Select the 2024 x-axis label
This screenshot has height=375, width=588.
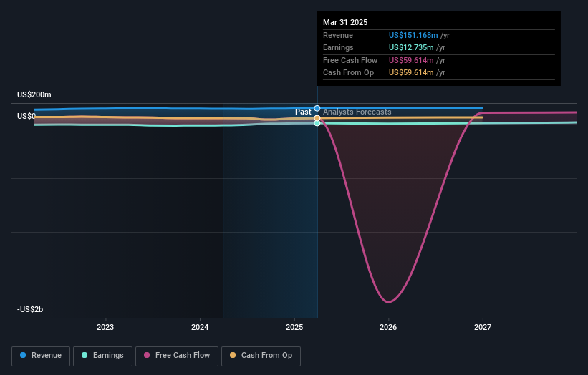coord(200,327)
